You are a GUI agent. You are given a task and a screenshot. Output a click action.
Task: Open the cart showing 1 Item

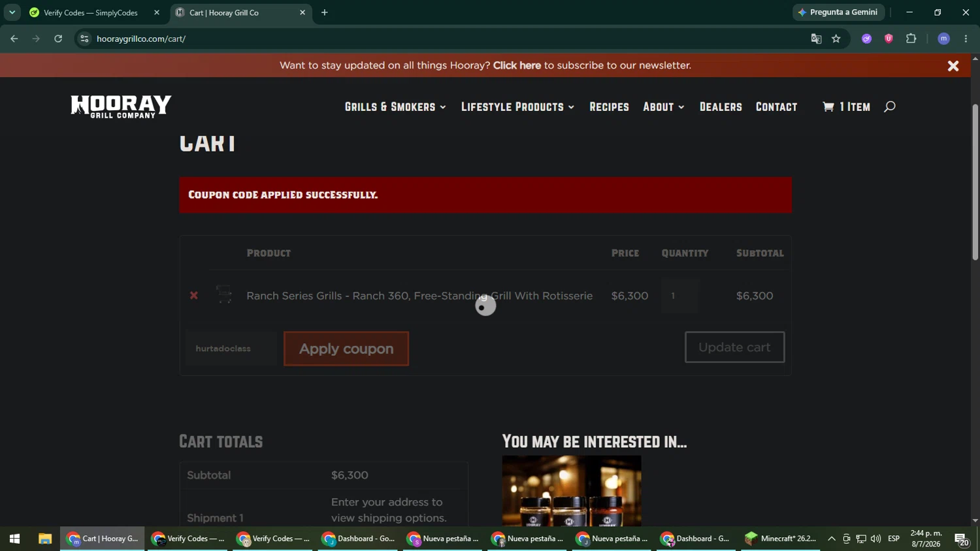(x=846, y=107)
